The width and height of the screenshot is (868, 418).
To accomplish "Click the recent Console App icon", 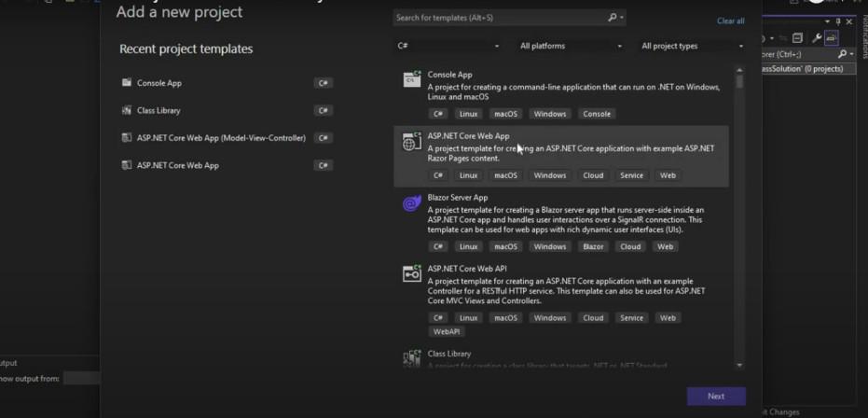I will click(126, 83).
